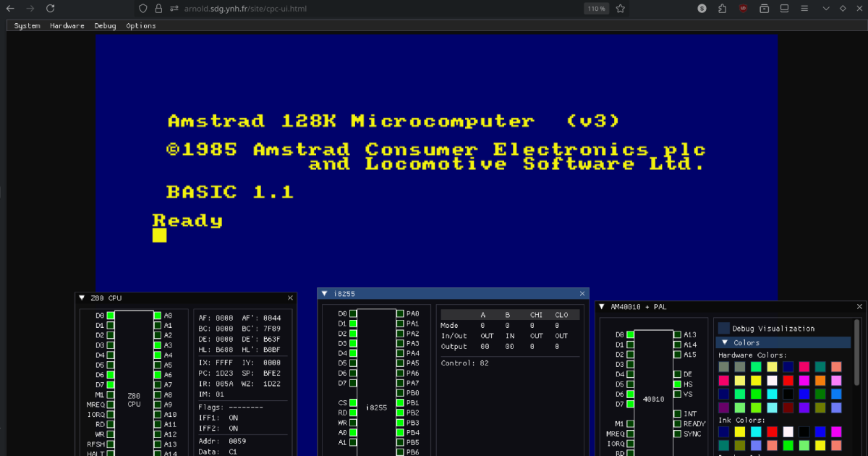Click the browser forward arrow
Viewport: 868px width, 456px height.
click(x=30, y=9)
